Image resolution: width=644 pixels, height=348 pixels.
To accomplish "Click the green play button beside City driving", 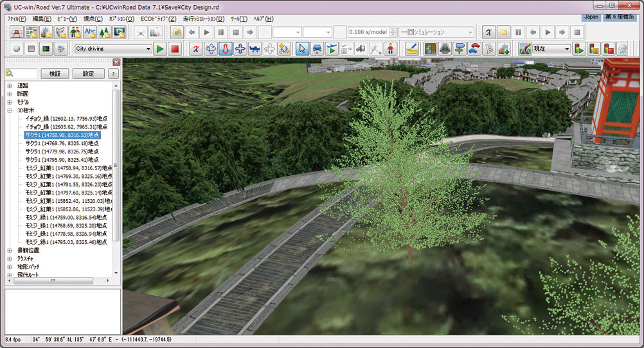I will point(160,49).
